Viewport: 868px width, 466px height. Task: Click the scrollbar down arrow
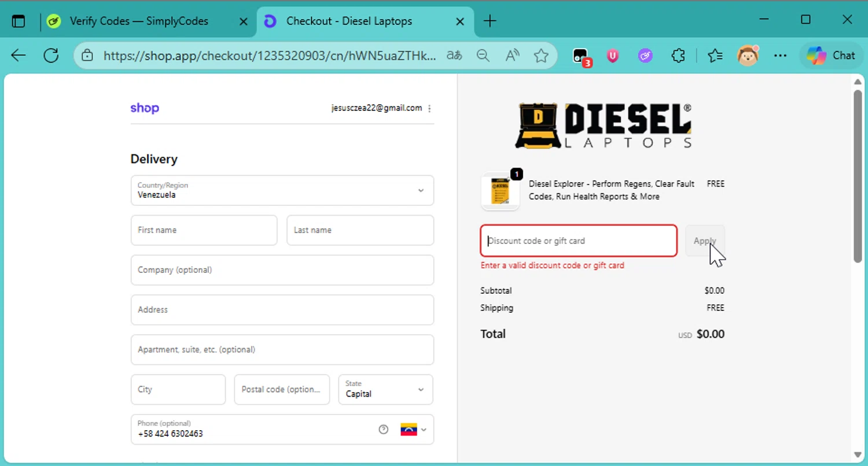(x=858, y=454)
